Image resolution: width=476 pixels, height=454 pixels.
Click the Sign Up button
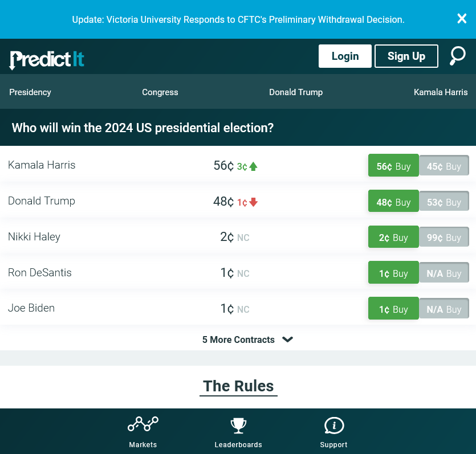(x=406, y=56)
